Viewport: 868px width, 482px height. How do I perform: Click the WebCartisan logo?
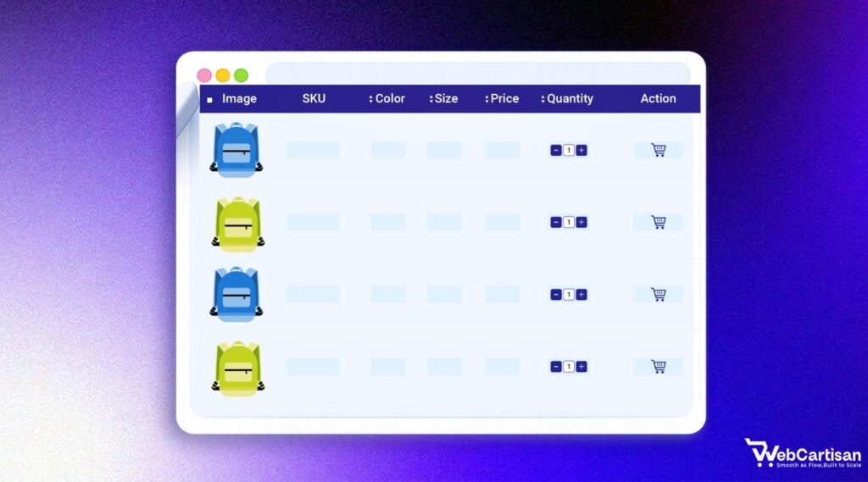pos(802,454)
